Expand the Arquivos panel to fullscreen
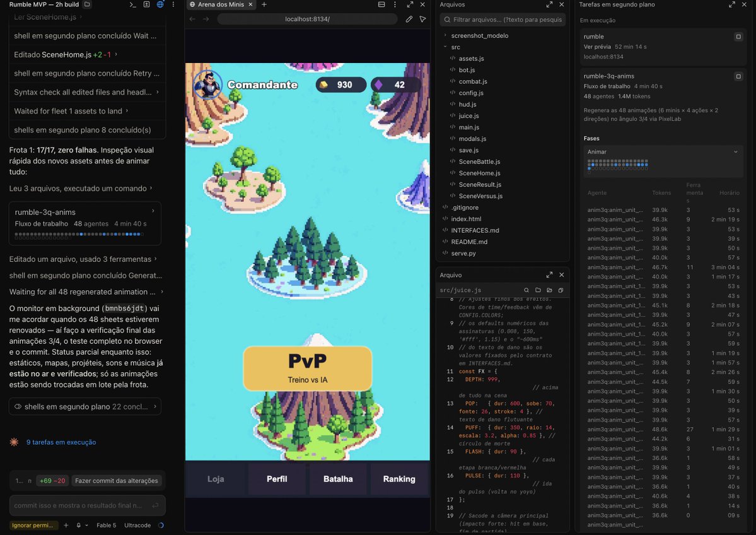 (x=549, y=4)
